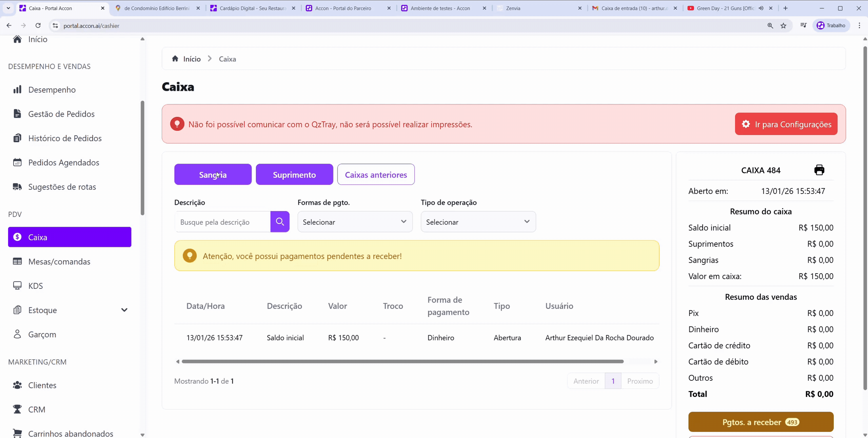This screenshot has width=868, height=438.
Task: Open KDS monitor item in sidebar
Action: [x=35, y=286]
